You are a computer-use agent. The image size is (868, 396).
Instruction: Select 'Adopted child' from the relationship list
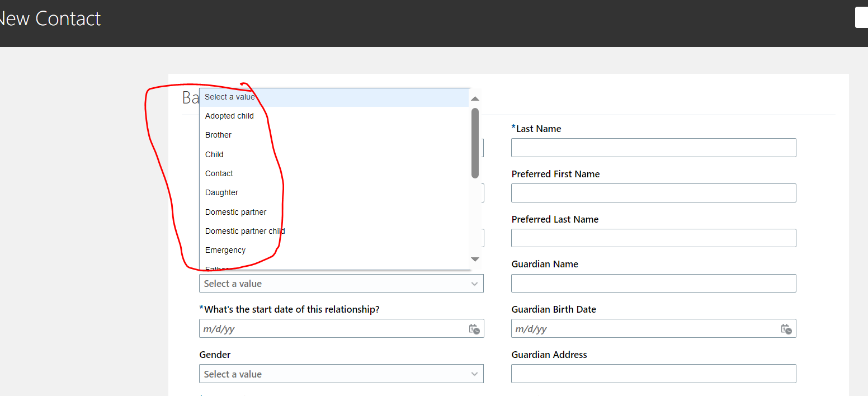(x=229, y=116)
